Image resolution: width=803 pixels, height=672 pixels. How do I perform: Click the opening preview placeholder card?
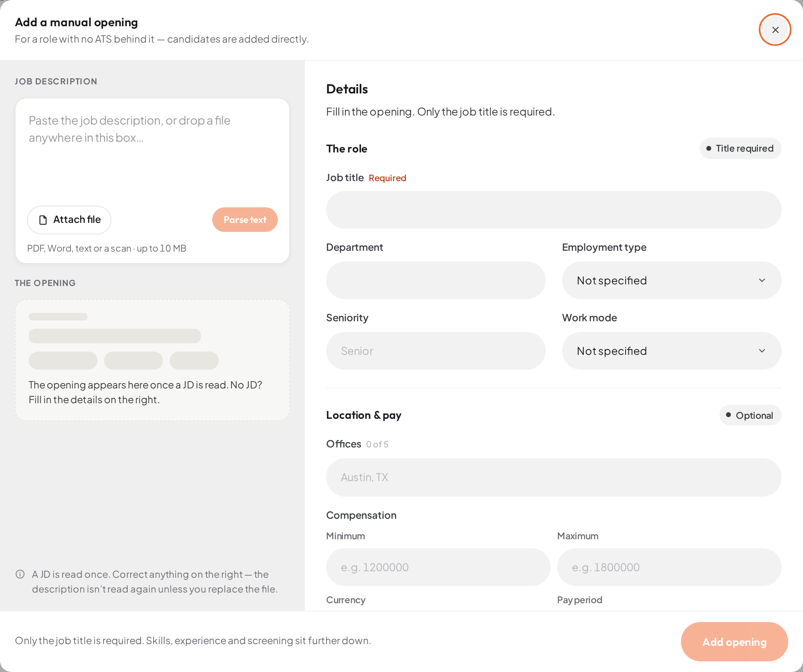(x=152, y=360)
